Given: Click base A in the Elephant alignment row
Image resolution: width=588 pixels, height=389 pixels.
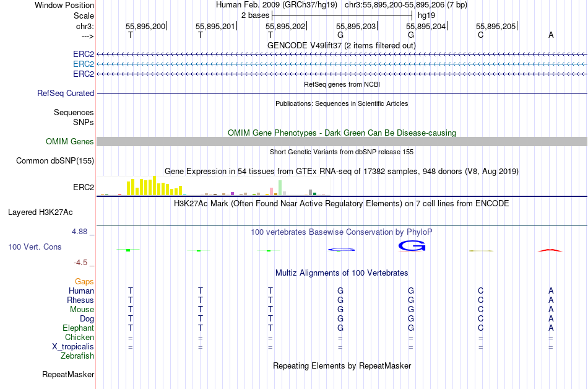Looking at the screenshot, I should pos(550,328).
